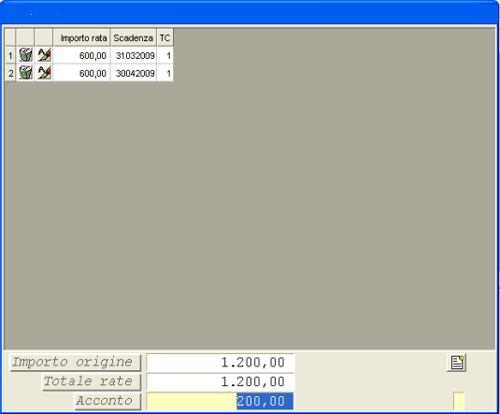Click the Importo origine label button

[75, 362]
